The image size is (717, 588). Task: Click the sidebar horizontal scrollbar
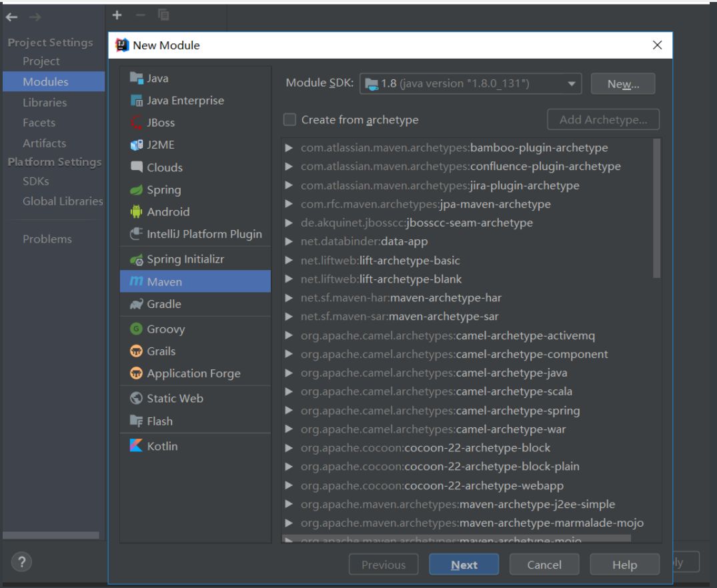(51, 535)
